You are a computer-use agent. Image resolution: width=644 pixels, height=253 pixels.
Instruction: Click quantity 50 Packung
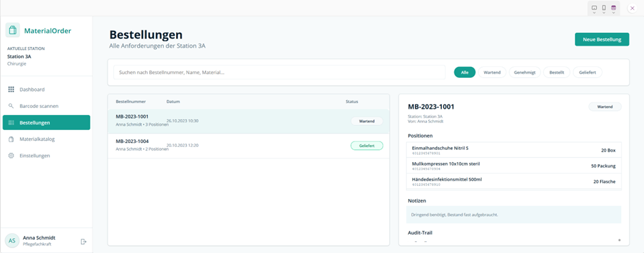[604, 166]
